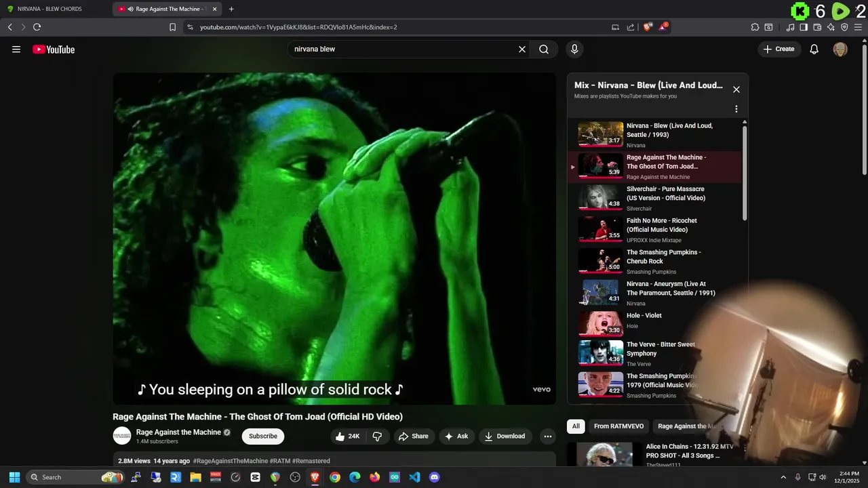
Task: Go to the YouTube home logo
Action: [x=54, y=49]
